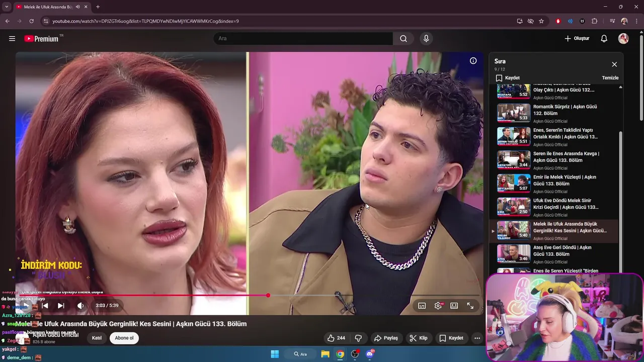This screenshot has width=644, height=362.
Task: Dislike this video
Action: pos(359,338)
